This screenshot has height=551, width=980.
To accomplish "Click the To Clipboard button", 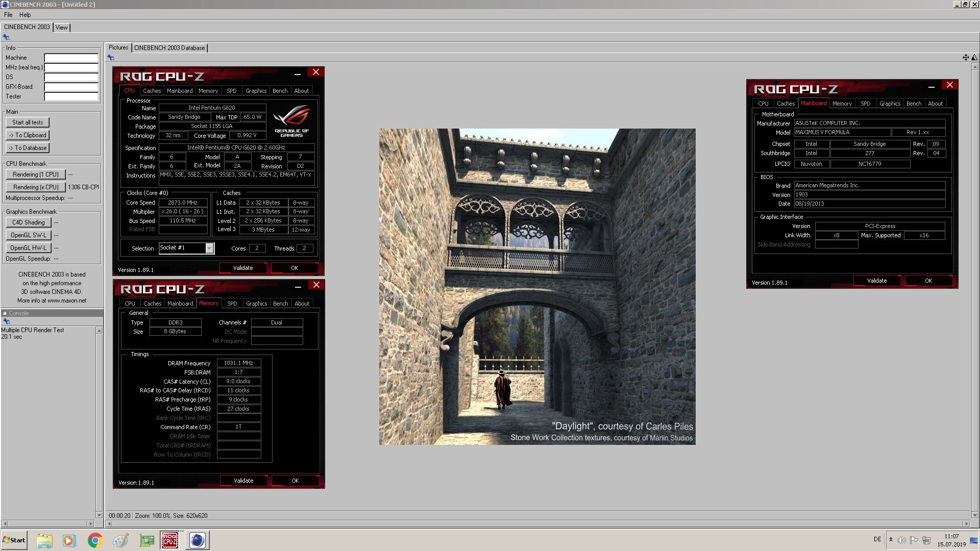I will point(28,135).
